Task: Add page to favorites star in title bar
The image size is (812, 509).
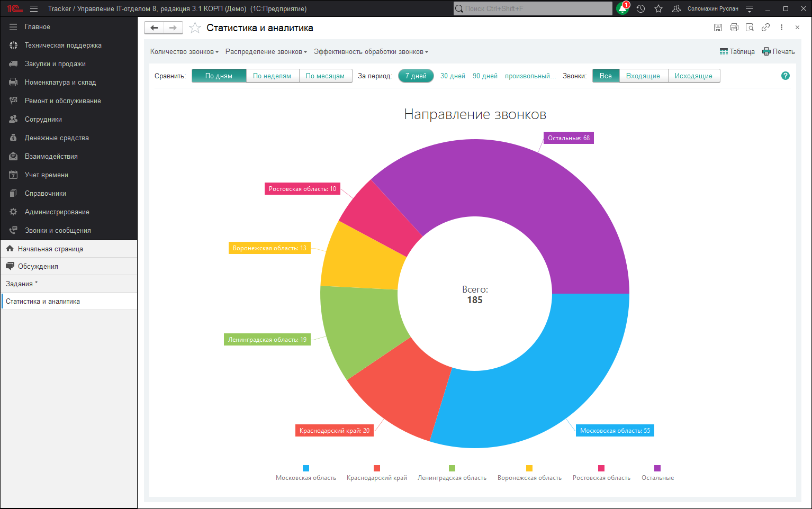Action: click(x=658, y=9)
